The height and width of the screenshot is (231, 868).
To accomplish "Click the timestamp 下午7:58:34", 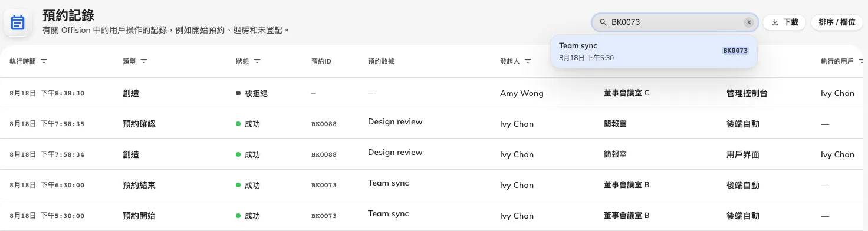I will [x=47, y=154].
